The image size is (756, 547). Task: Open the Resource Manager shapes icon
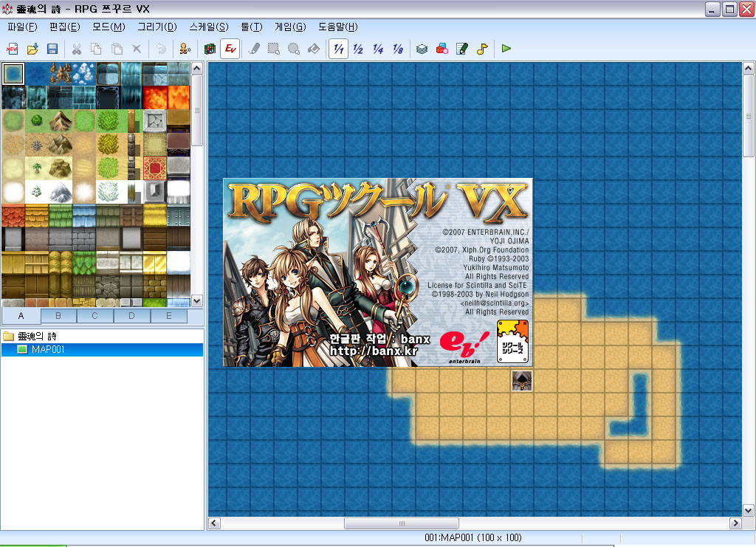[x=442, y=49]
